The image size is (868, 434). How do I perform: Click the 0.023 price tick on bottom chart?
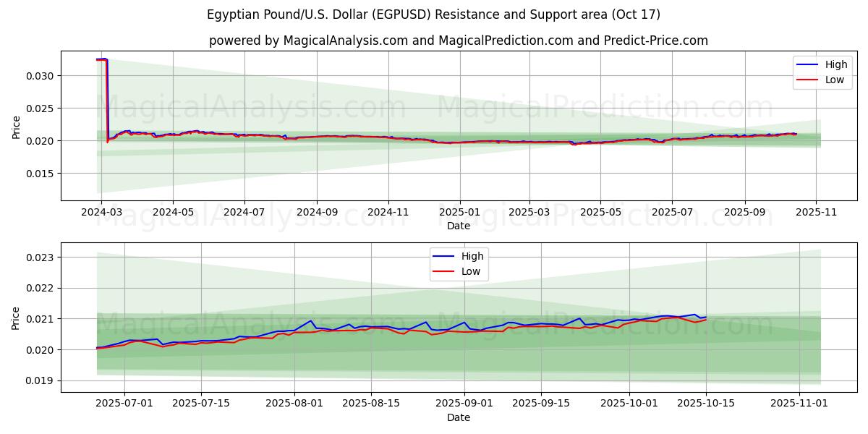coord(38,258)
